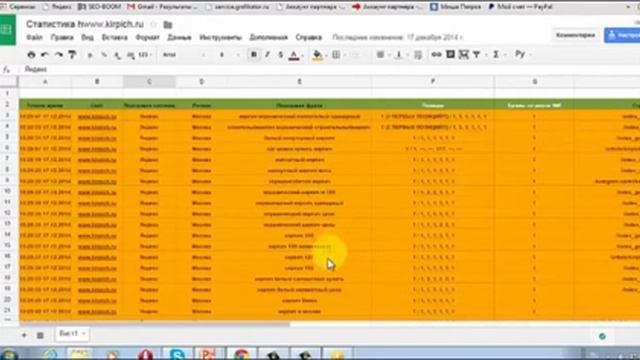Click the horizontal scrollbar
Viewport: 640px width, 360px height.
tap(154, 324)
